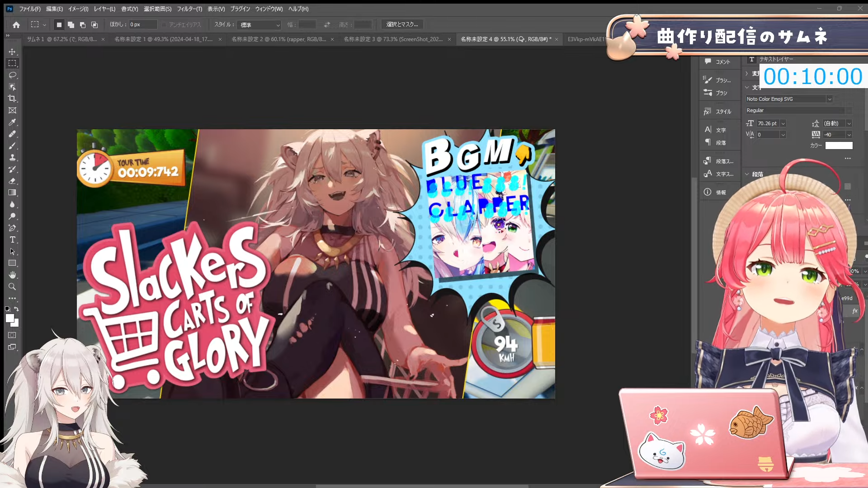
Task: Open the tracking dropdown showing -40
Action: point(849,135)
